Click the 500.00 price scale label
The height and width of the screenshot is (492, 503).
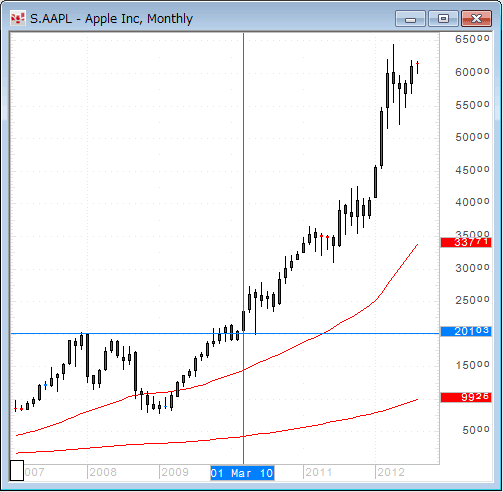[472, 137]
